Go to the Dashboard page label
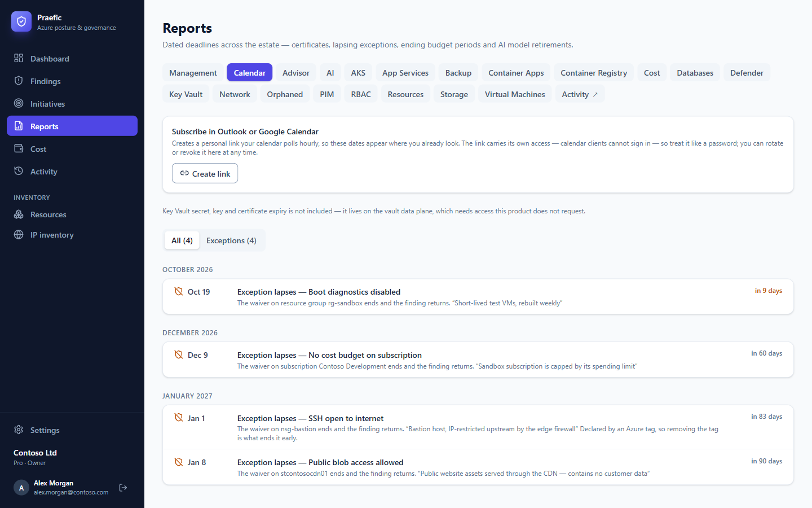This screenshot has height=508, width=812. coord(50,59)
